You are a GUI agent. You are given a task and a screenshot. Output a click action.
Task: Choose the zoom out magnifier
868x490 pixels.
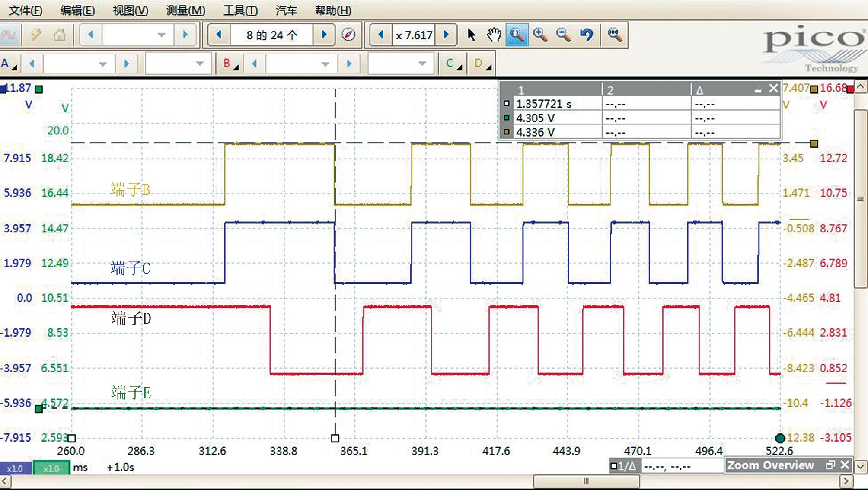pos(563,35)
